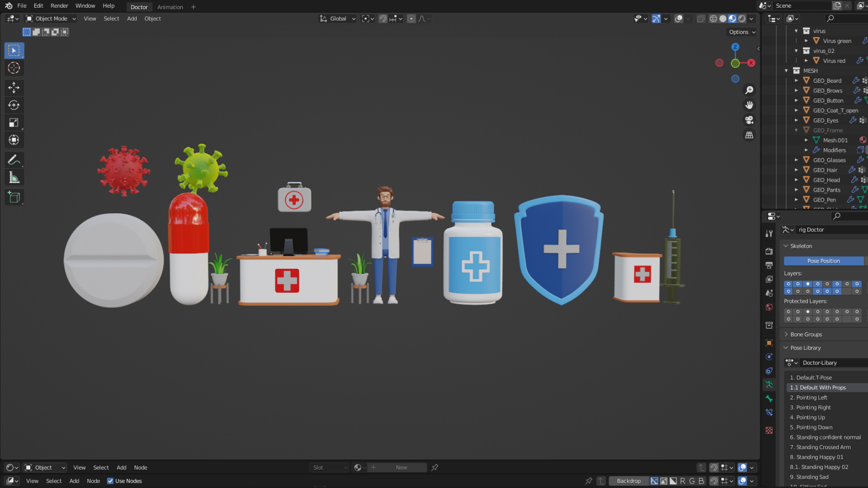Image resolution: width=868 pixels, height=488 pixels.
Task: Select the Pointing Left pose
Action: (811, 398)
